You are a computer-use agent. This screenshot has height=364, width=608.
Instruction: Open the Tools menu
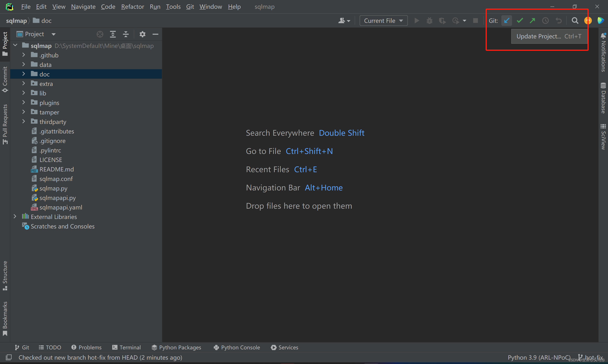tap(173, 7)
